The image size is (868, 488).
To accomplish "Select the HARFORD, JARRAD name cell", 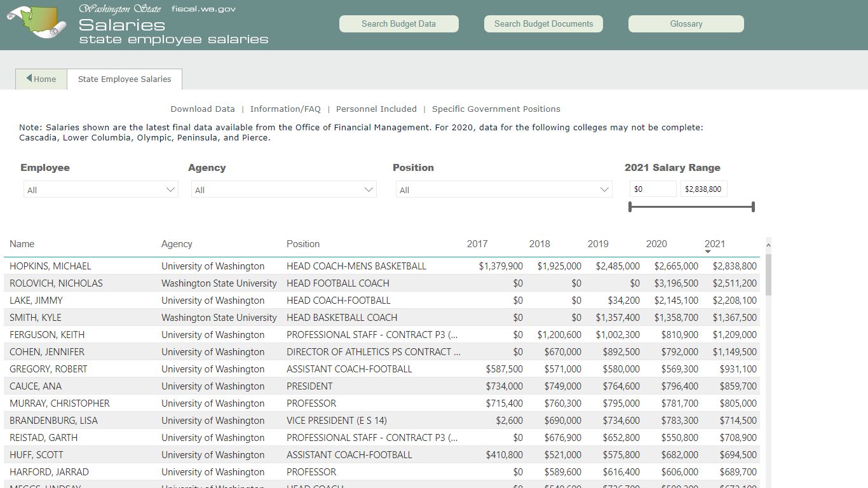I will (x=49, y=472).
